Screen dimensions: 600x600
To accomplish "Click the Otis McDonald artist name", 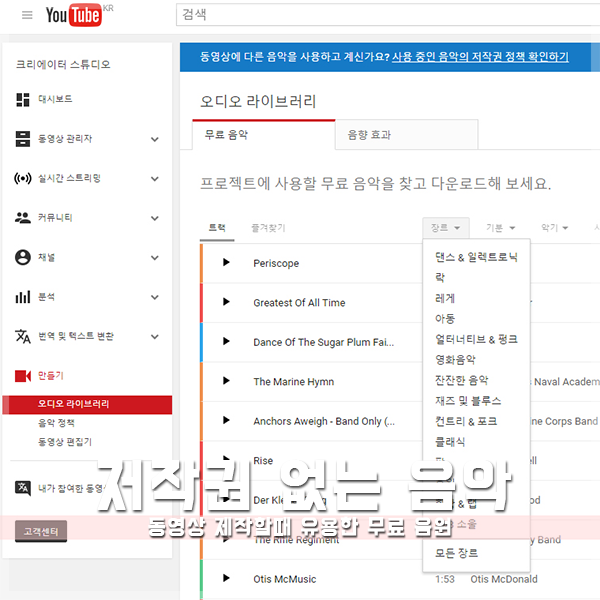I will [x=504, y=579].
